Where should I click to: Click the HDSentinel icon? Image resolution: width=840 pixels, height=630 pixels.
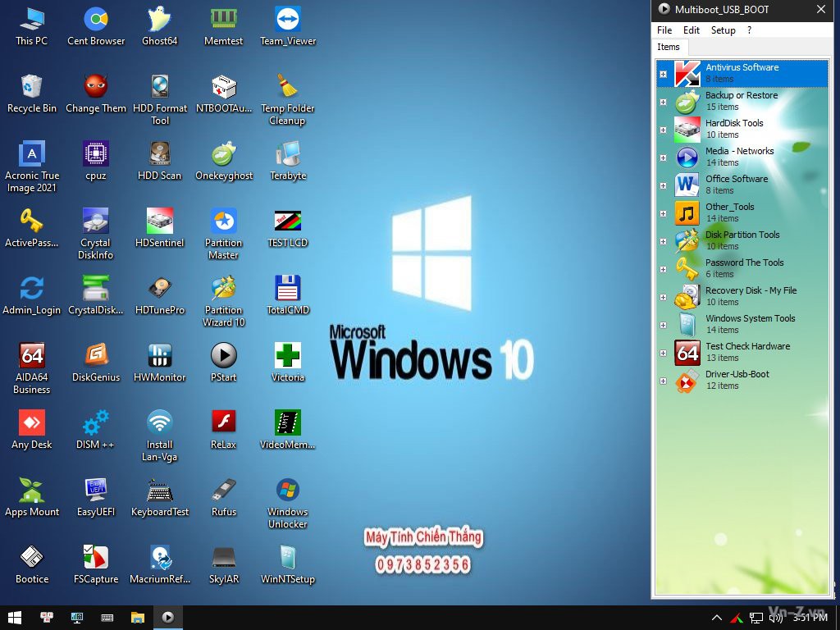pos(160,228)
